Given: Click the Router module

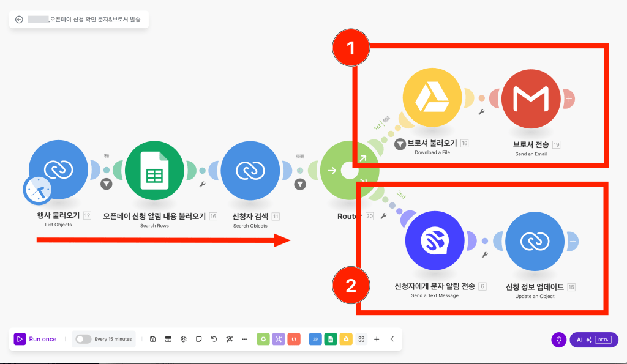Looking at the screenshot, I should click(x=350, y=171).
